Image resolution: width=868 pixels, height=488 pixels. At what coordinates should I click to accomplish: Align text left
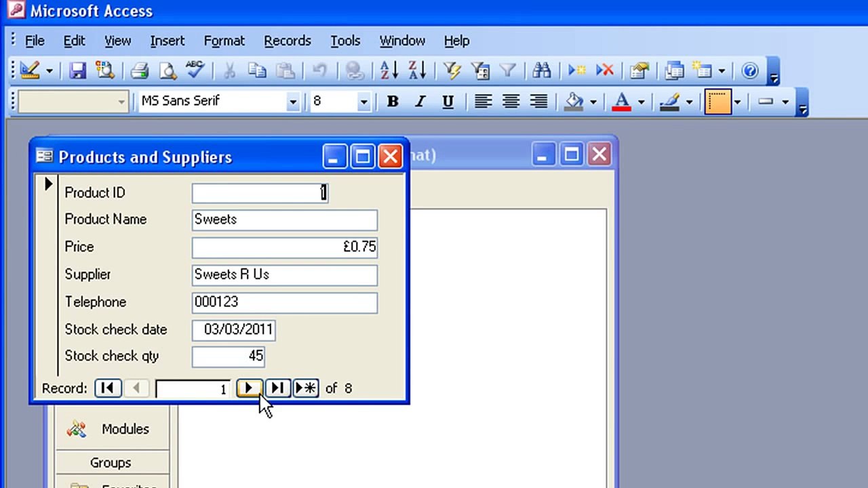click(483, 102)
